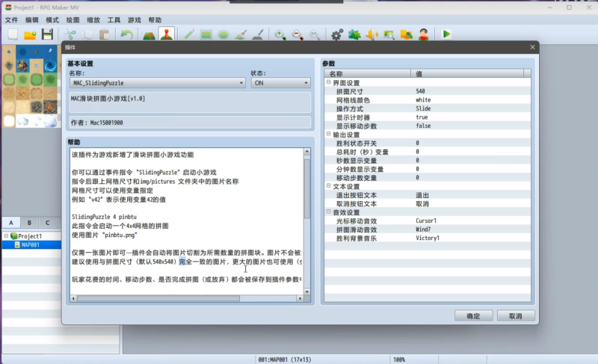The width and height of the screenshot is (598, 364).
Task: Open the status dropdown showing ON
Action: click(280, 83)
